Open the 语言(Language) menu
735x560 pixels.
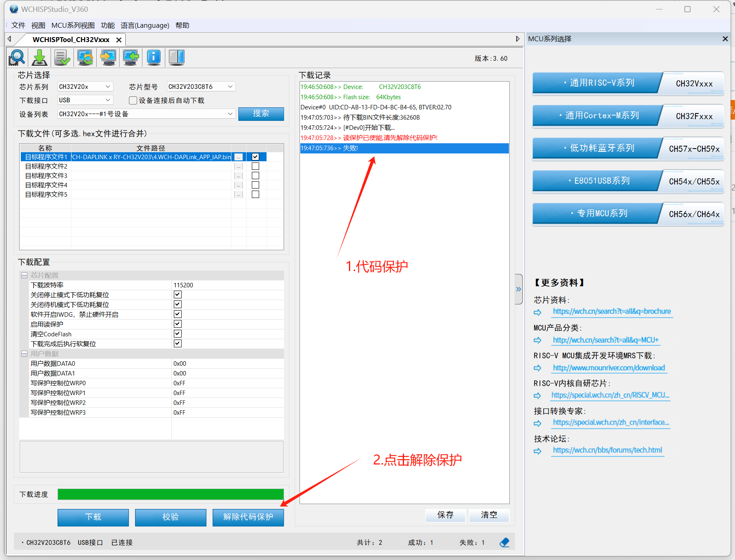click(145, 25)
